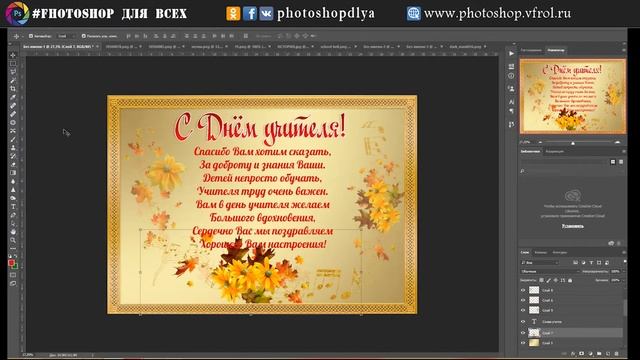Toggle lock image pixels brush icon
The width and height of the screenshot is (640, 360).
[549, 280]
